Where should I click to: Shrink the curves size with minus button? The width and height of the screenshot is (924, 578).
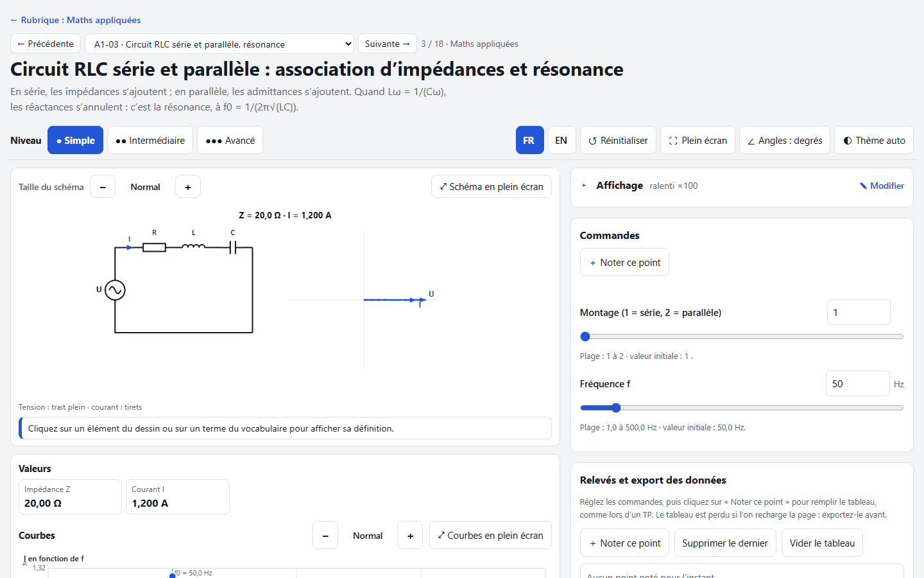pos(325,536)
